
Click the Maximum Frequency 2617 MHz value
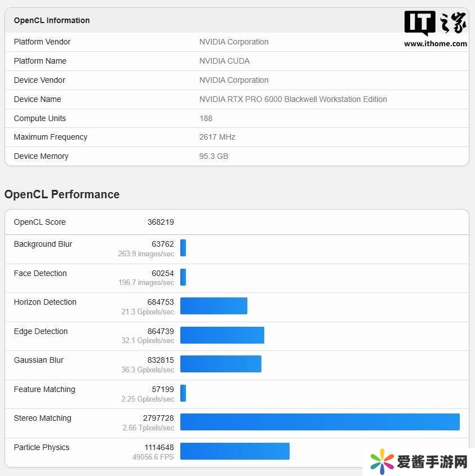point(217,137)
